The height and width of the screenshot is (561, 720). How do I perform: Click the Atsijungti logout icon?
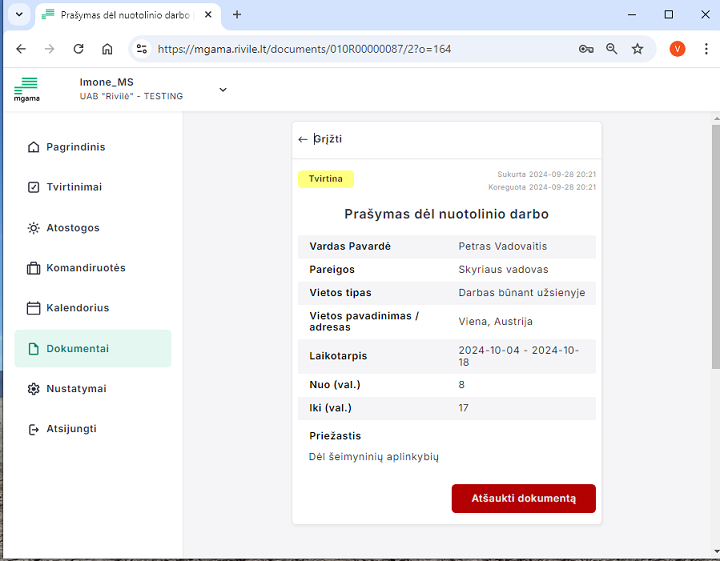[33, 429]
